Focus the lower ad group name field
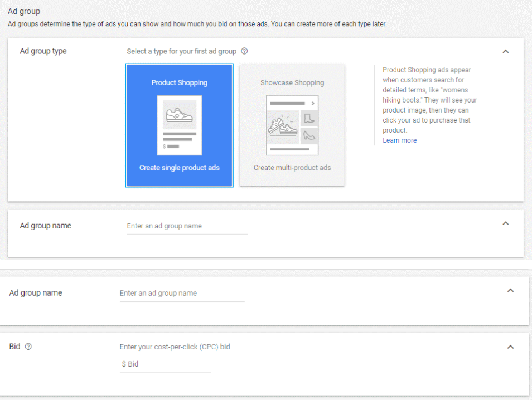This screenshot has width=532, height=400. (x=182, y=293)
